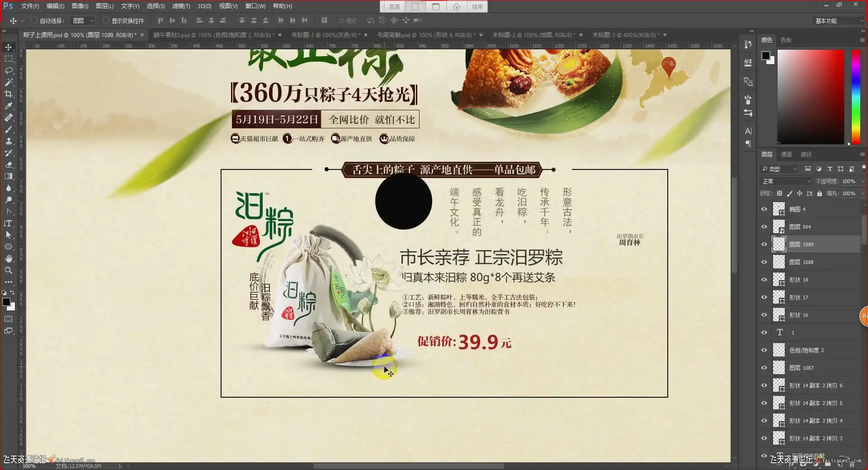Select the Zoom tool
Viewport: 868px width, 470px height.
(9, 270)
